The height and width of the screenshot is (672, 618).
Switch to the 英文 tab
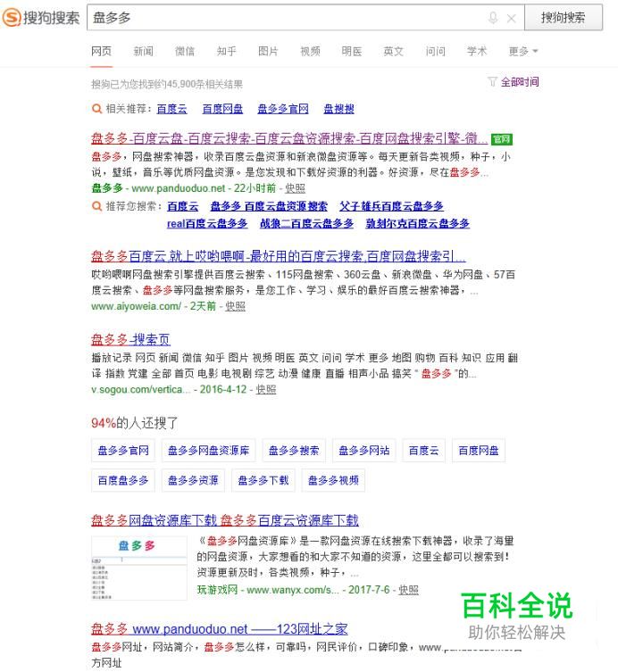[x=393, y=52]
